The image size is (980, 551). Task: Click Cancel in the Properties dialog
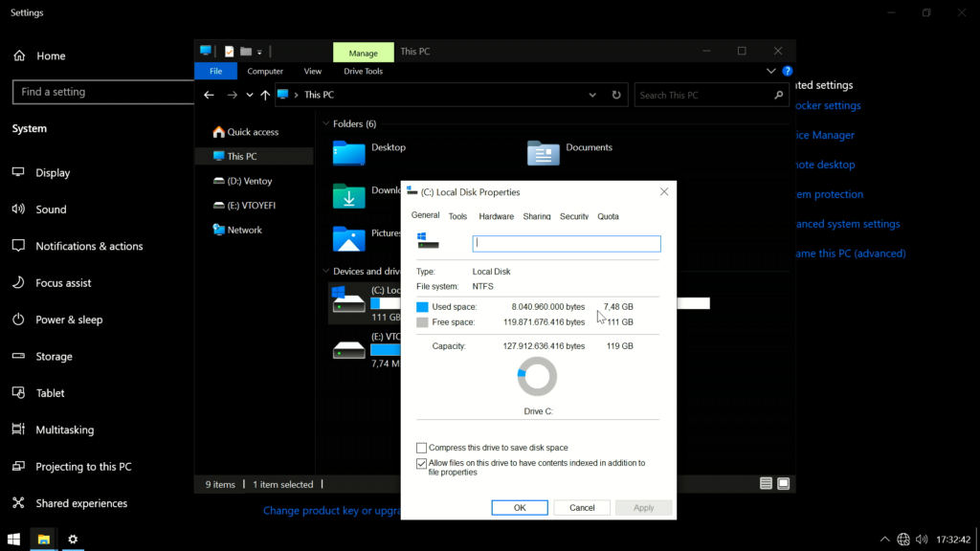(x=582, y=508)
